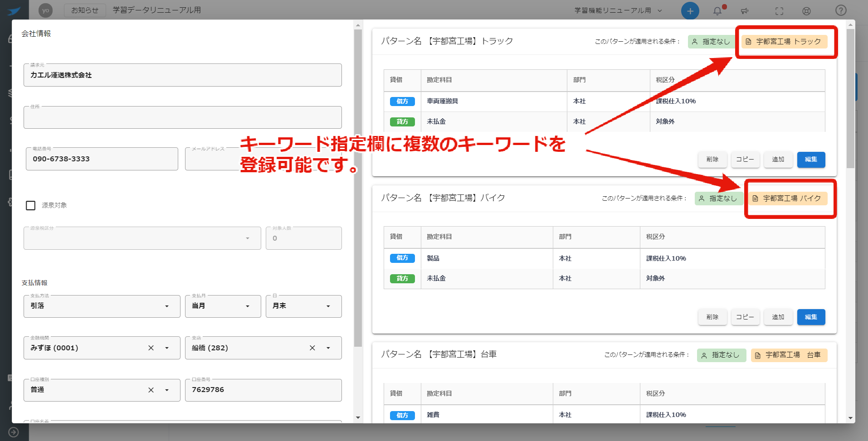The height and width of the screenshot is (441, 868).
Task: Click the 'yo' user avatar
Action: pos(45,10)
